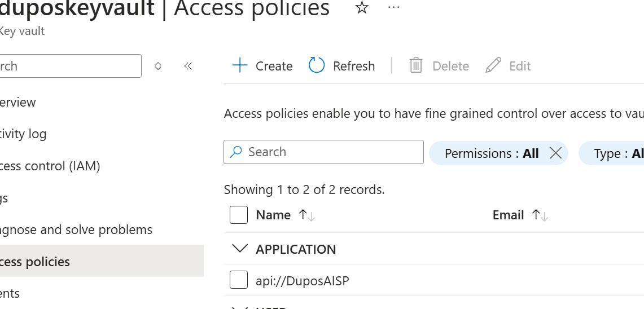
Task: Click the magnifier icon in the Search field
Action: (236, 152)
